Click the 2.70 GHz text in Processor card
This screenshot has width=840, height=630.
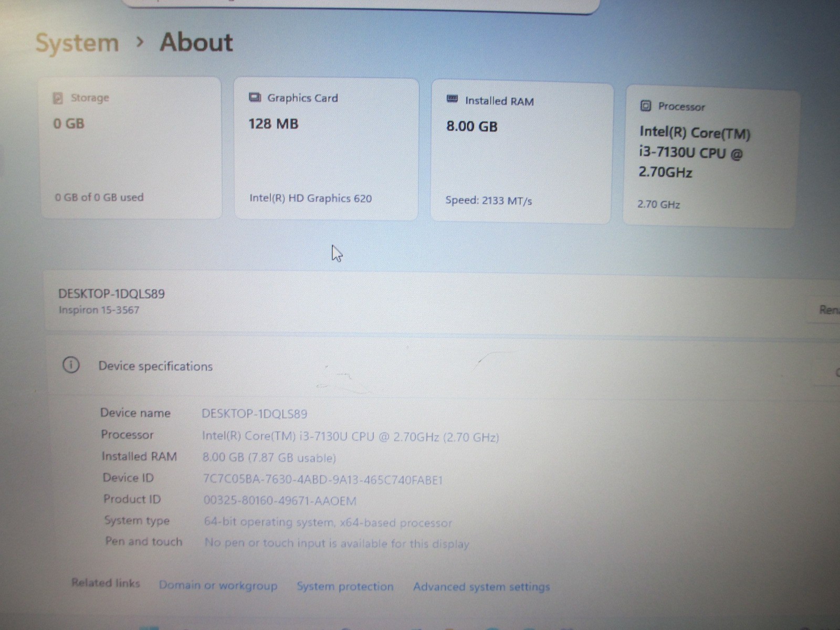point(658,204)
